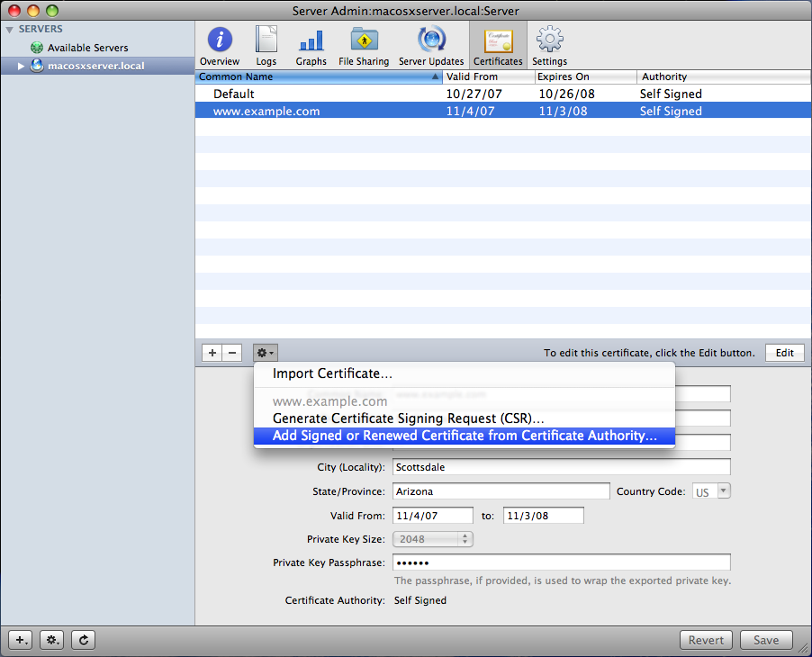Click the SERVERS sidebar heading
The width and height of the screenshot is (812, 657).
41,29
